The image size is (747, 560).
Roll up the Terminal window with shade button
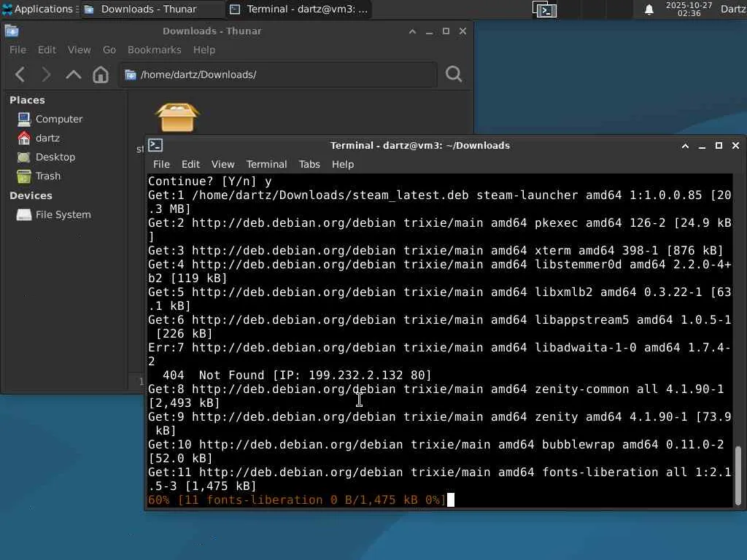click(685, 146)
